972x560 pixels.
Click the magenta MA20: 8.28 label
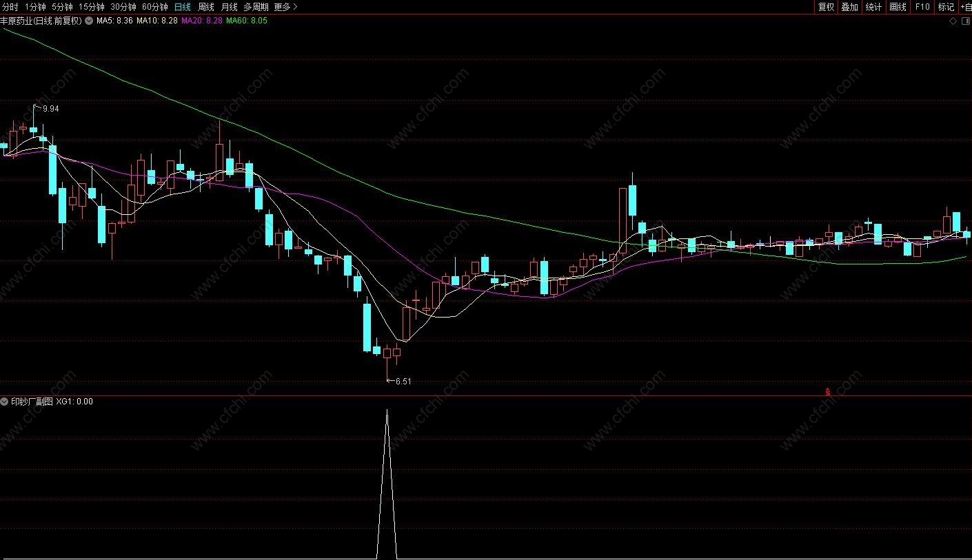point(202,21)
